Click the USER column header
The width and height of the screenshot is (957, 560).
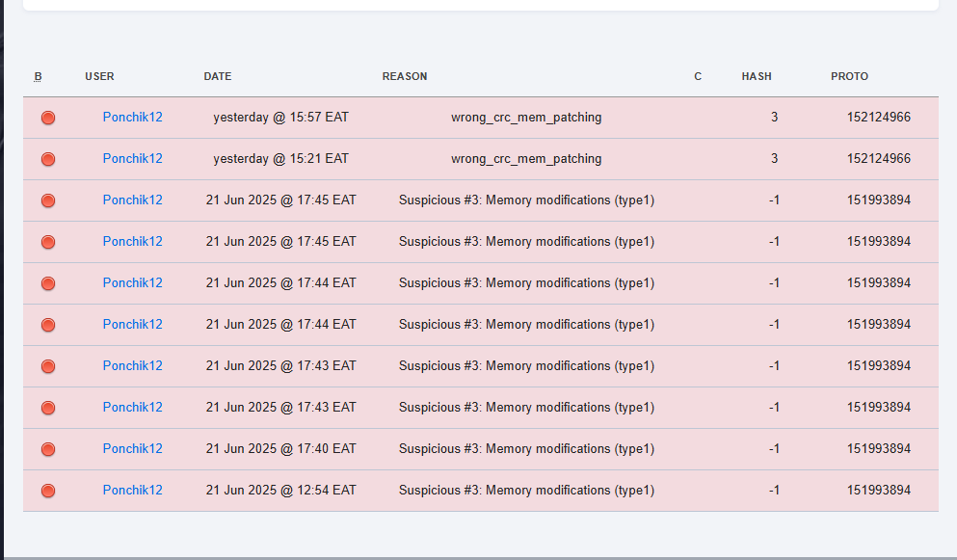tap(99, 76)
